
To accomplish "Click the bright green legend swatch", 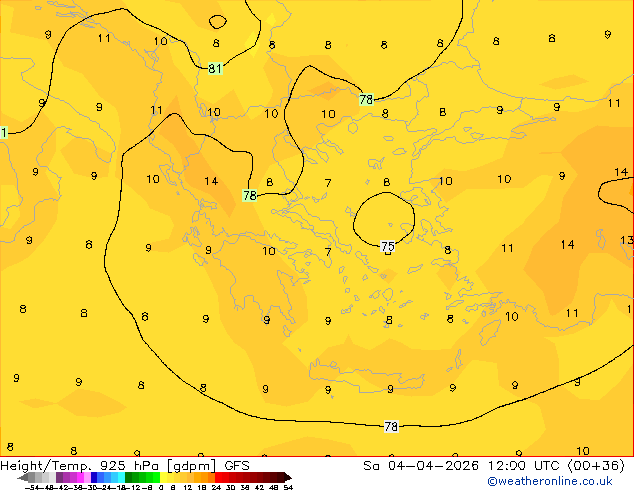I will coord(156,477).
